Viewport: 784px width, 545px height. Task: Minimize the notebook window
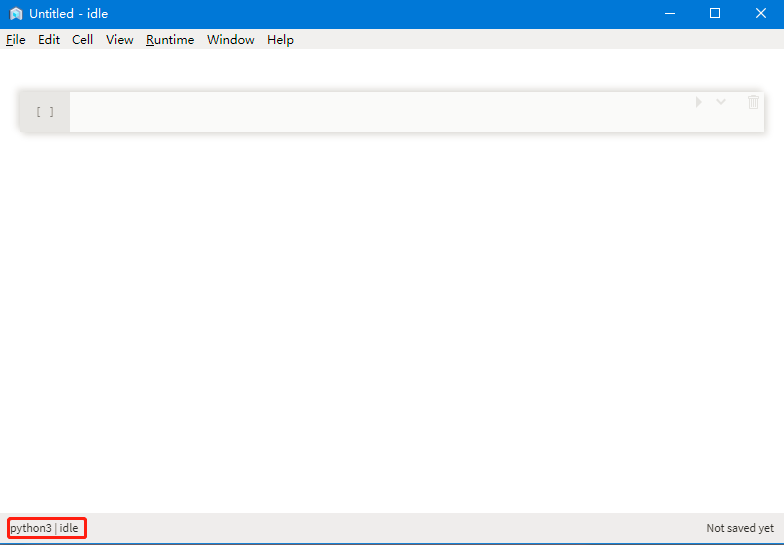coord(668,14)
